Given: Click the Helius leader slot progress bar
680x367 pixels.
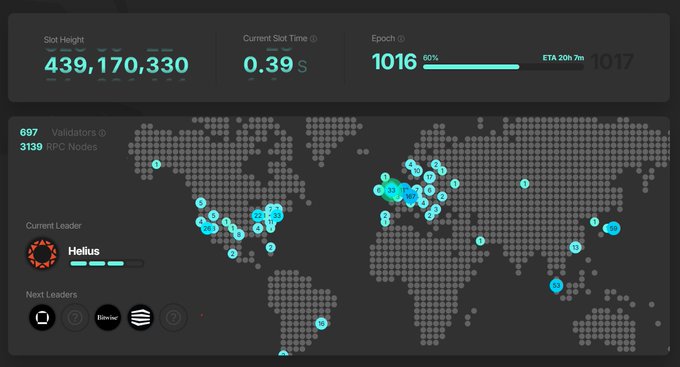Looking at the screenshot, I should click(106, 263).
